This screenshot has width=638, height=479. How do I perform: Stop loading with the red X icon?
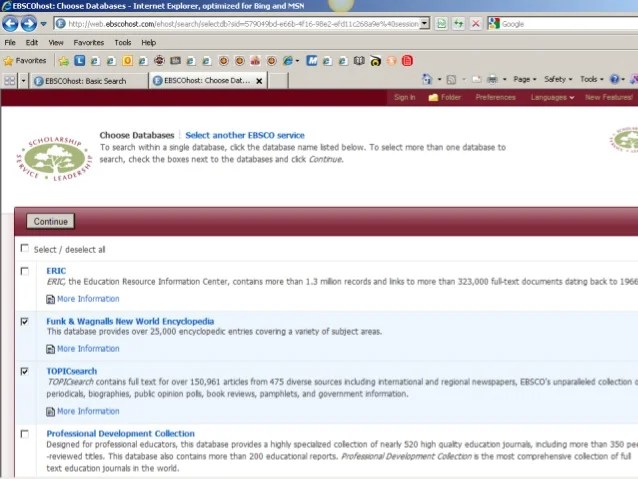click(475, 24)
